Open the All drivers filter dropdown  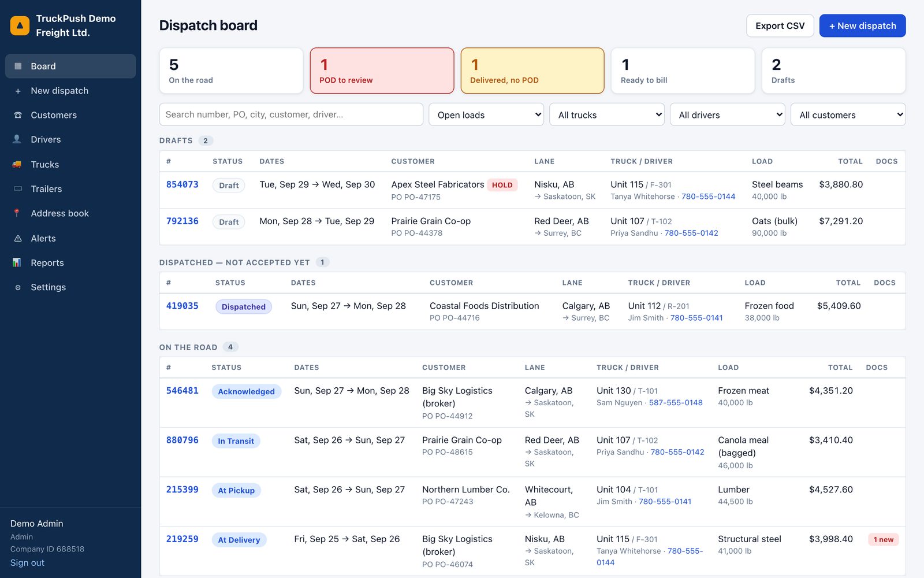pos(728,114)
